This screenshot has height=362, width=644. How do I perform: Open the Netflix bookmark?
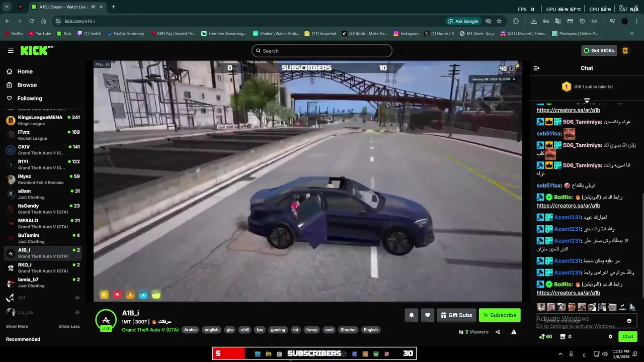click(14, 34)
